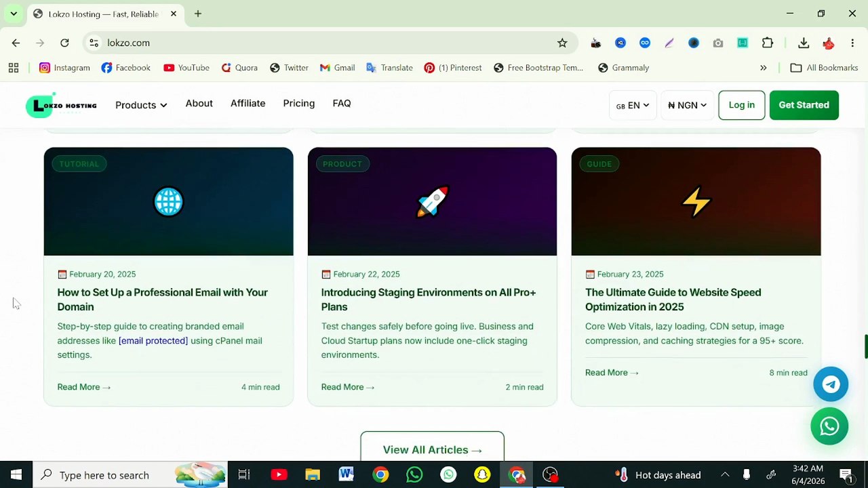Open Microsoft Word from taskbar
The height and width of the screenshot is (488, 868).
tap(347, 474)
